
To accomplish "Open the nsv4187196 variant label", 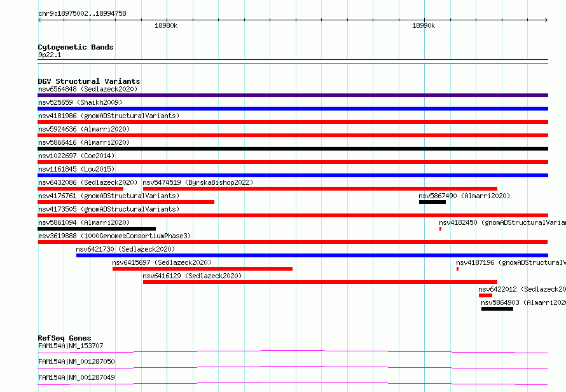I will (511, 262).
